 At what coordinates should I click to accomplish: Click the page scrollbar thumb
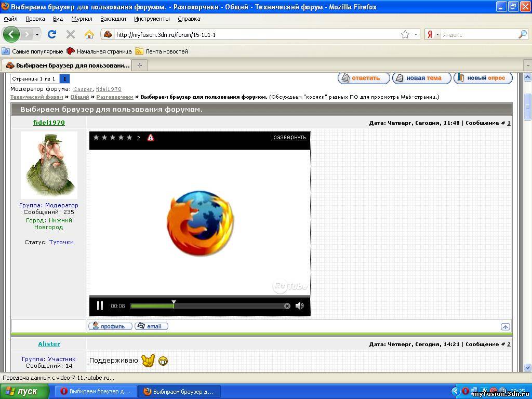[528, 106]
